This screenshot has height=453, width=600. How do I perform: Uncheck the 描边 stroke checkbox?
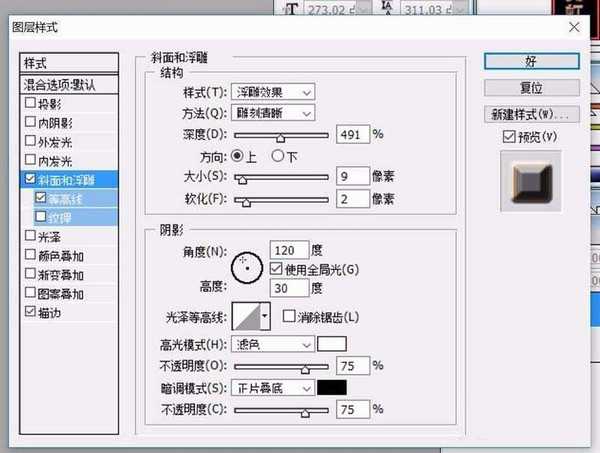click(x=30, y=311)
